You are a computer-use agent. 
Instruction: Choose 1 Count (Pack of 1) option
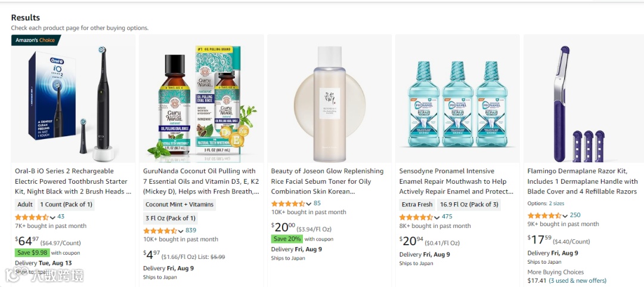[66, 204]
